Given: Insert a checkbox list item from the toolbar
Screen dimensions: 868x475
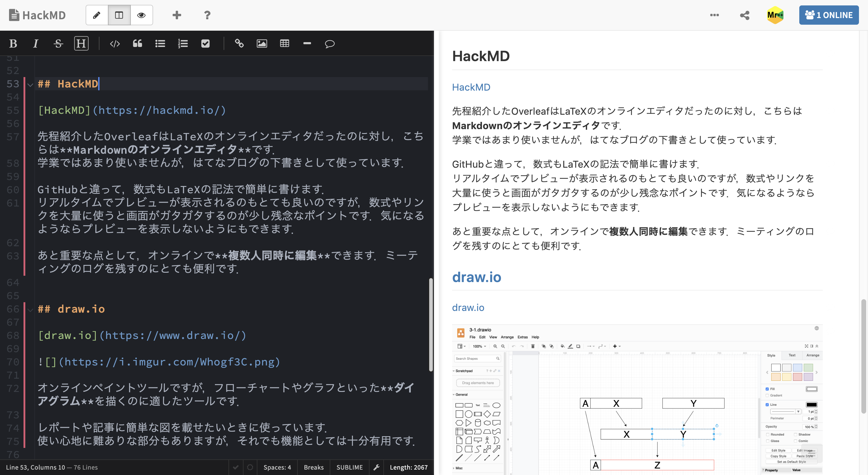Looking at the screenshot, I should pos(205,43).
